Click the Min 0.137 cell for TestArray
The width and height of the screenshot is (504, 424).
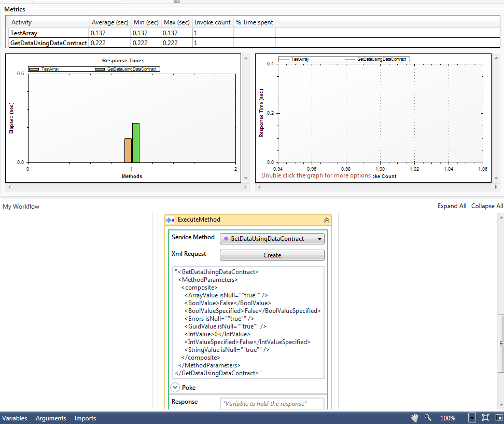pyautogui.click(x=146, y=33)
